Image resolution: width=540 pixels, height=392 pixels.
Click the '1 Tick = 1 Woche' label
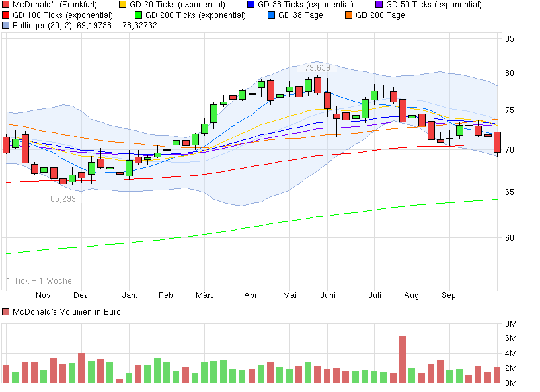38,280
